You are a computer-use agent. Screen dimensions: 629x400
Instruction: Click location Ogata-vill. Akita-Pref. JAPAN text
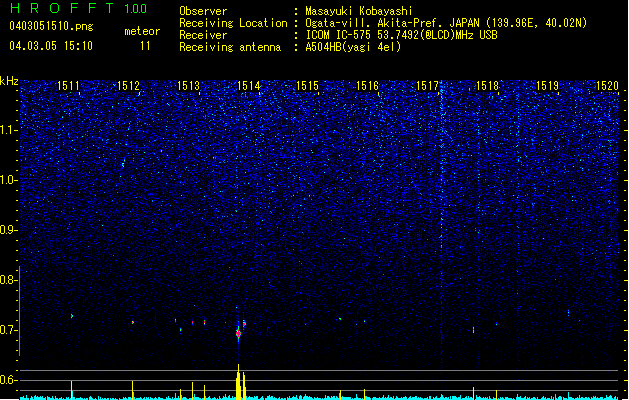pos(446,23)
